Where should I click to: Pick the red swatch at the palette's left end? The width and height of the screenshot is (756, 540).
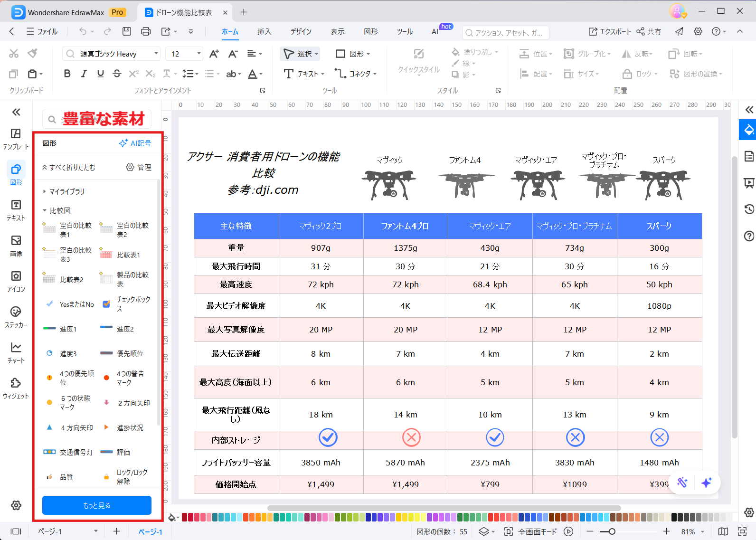185,517
